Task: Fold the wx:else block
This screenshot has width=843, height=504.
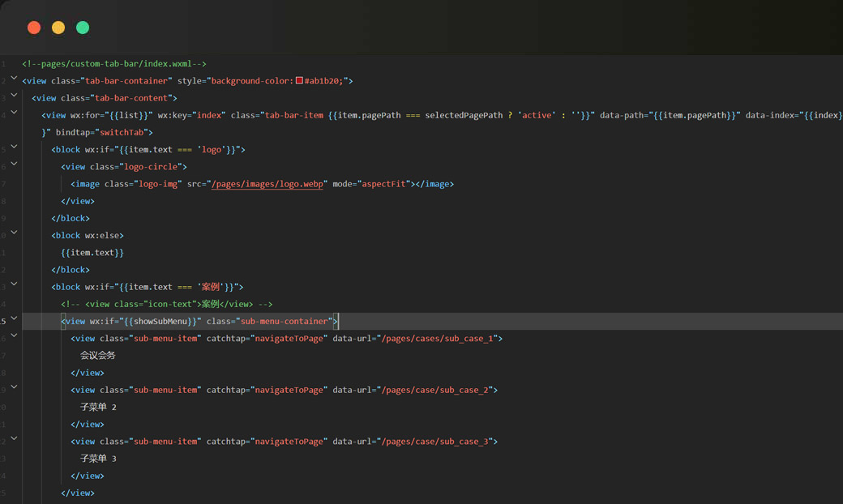Action: click(x=14, y=233)
